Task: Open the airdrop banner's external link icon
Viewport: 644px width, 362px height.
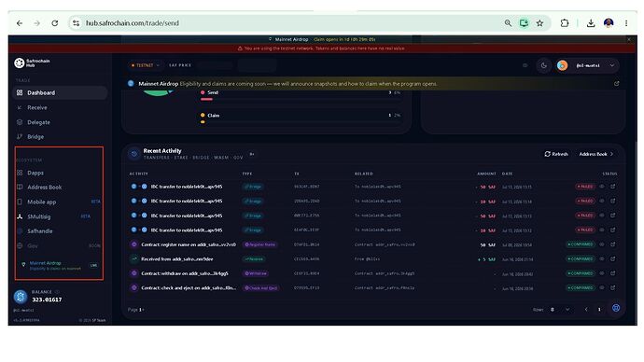Action: pyautogui.click(x=617, y=83)
